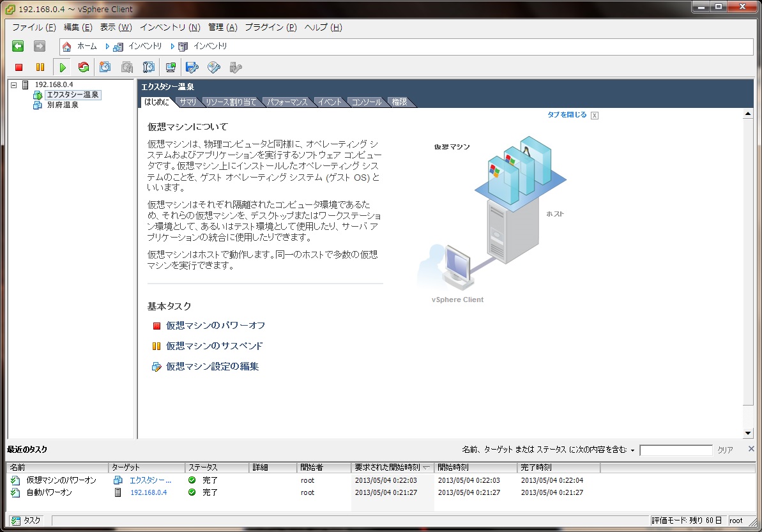The image size is (762, 532).
Task: Click the grey forward navigation arrow
Action: (40, 46)
